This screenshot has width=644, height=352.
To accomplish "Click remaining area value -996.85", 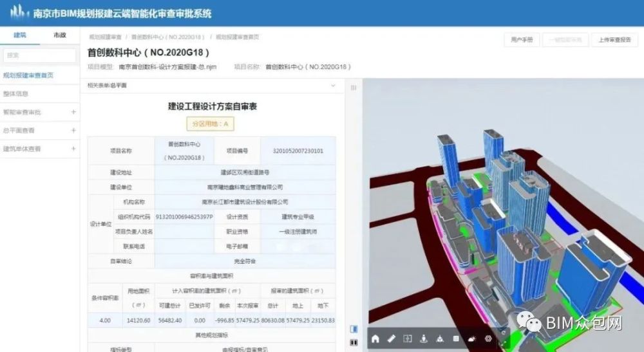I will pos(225,320).
